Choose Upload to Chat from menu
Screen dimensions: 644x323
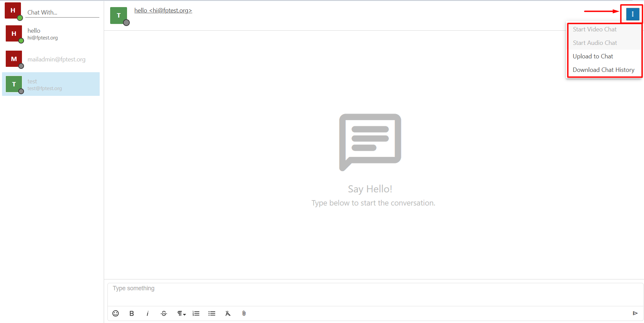click(593, 56)
